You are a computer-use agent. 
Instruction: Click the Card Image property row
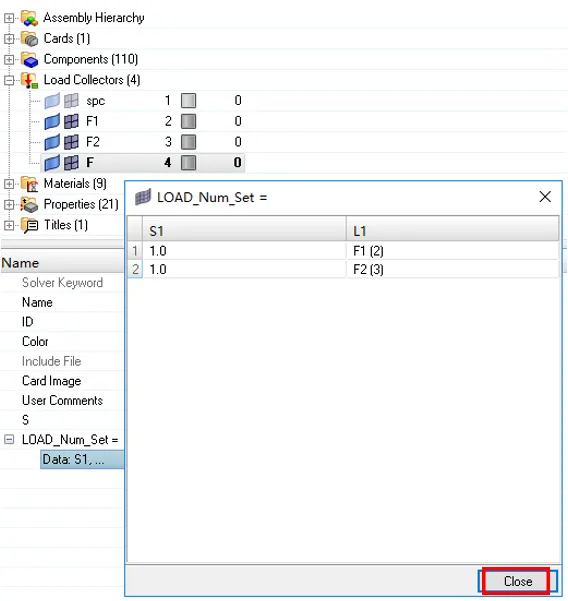click(62, 381)
